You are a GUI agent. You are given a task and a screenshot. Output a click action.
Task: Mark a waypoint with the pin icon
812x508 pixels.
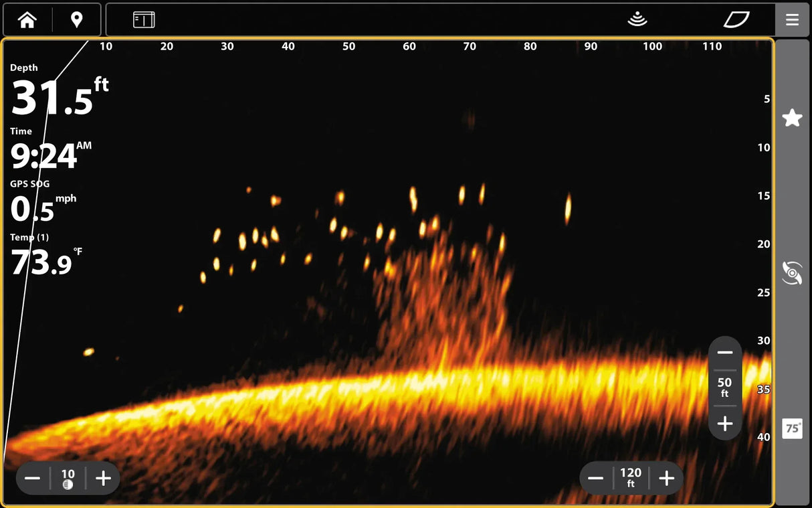(x=76, y=19)
